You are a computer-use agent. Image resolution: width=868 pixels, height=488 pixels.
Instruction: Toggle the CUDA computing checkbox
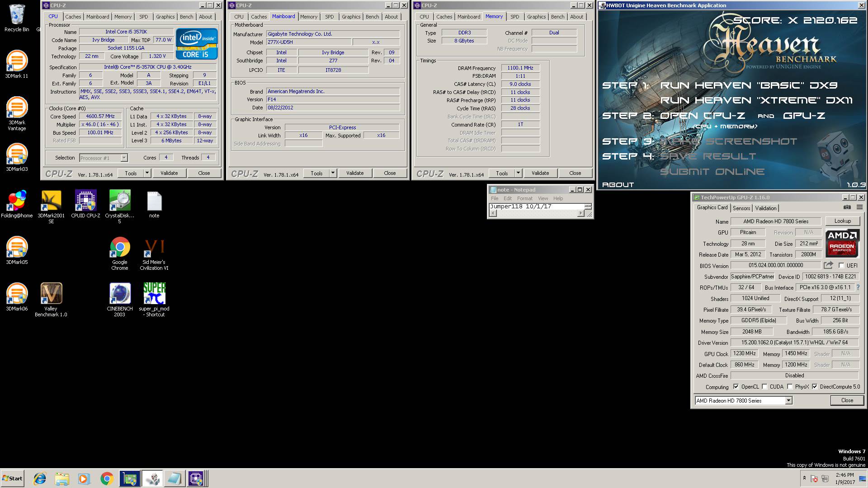tap(764, 387)
